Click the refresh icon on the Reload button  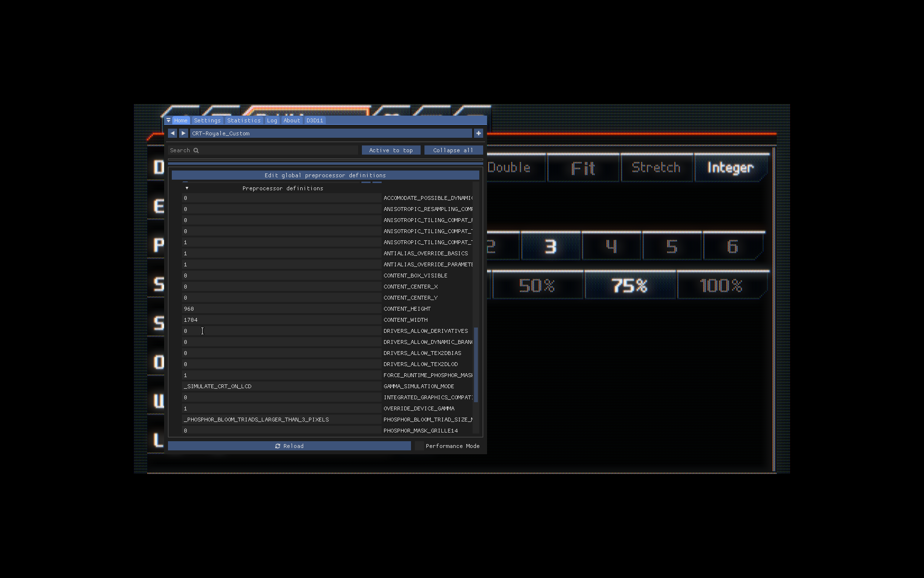pos(278,446)
